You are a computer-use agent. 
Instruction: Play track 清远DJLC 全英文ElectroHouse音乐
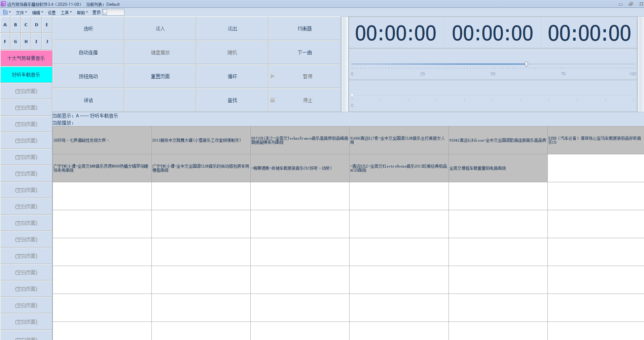tap(399, 168)
